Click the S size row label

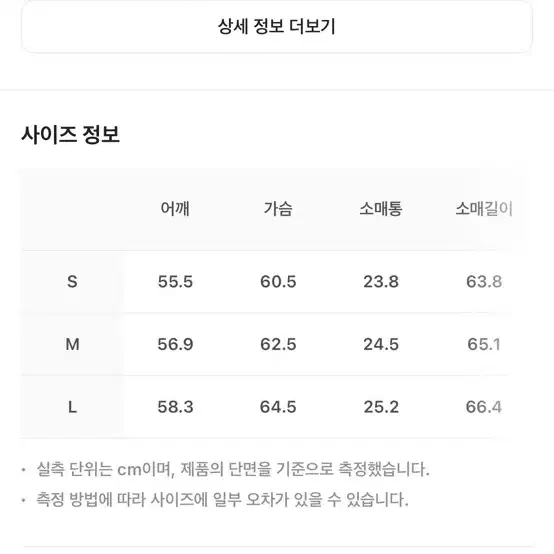pyautogui.click(x=72, y=282)
